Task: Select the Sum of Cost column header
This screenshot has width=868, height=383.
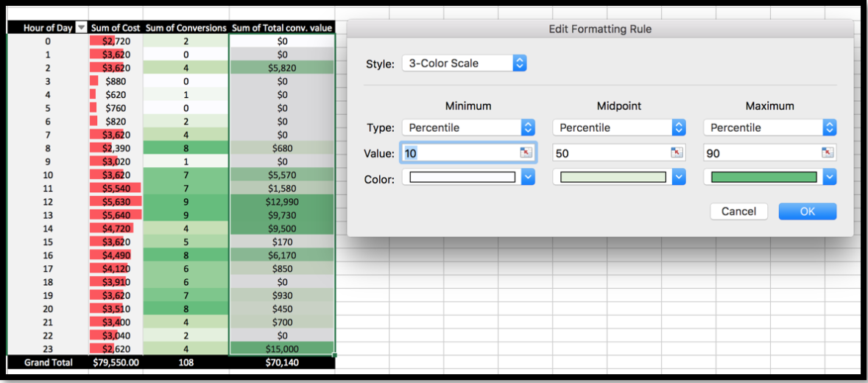Action: [116, 28]
